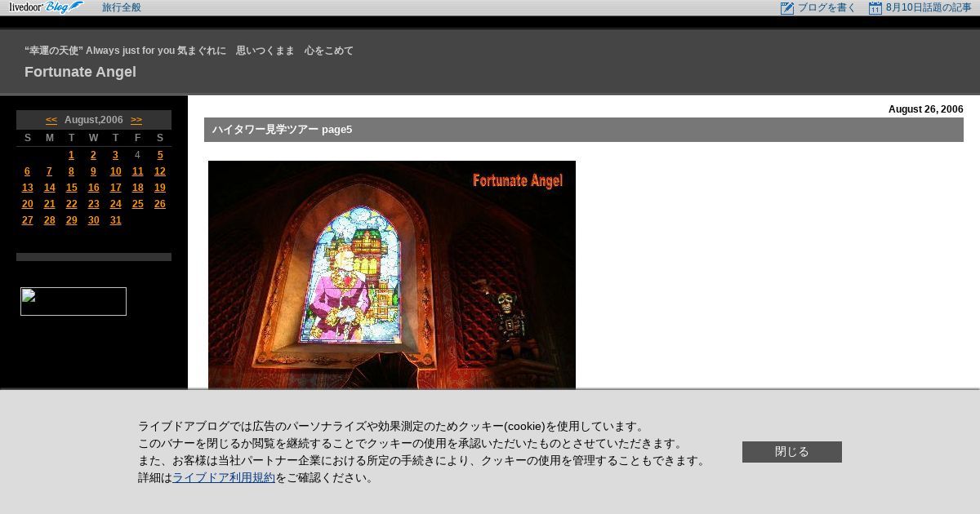Open the ライブドア利用規約 link
980x514 pixels.
(224, 477)
